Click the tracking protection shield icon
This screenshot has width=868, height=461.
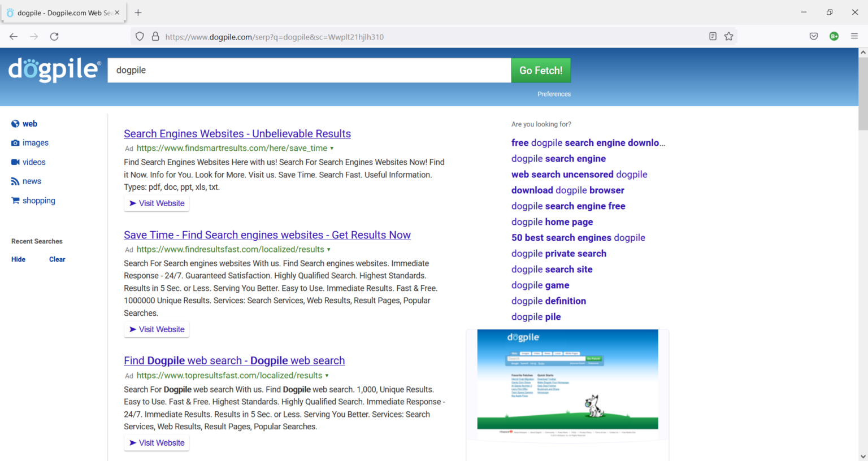[139, 36]
